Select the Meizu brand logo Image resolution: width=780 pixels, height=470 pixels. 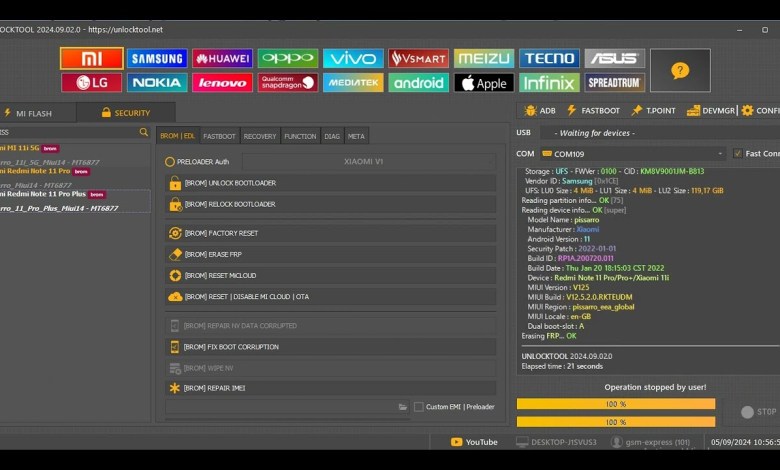coord(484,59)
